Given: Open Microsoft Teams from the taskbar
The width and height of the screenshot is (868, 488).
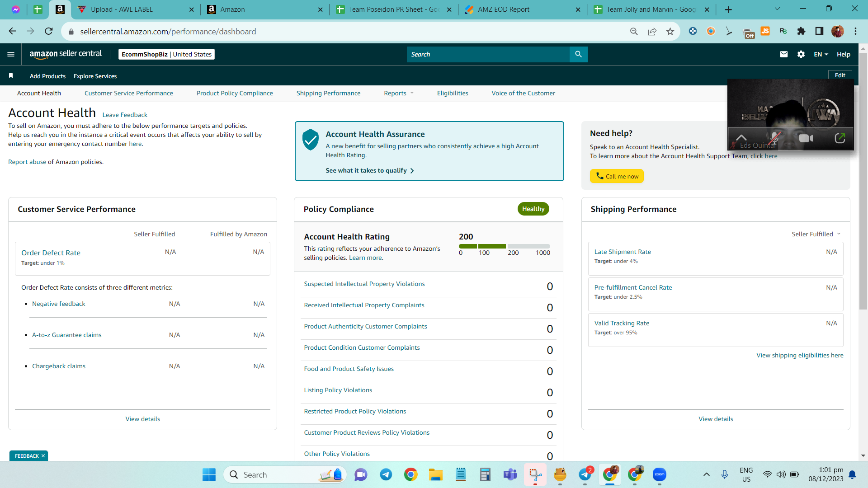Looking at the screenshot, I should [x=510, y=474].
